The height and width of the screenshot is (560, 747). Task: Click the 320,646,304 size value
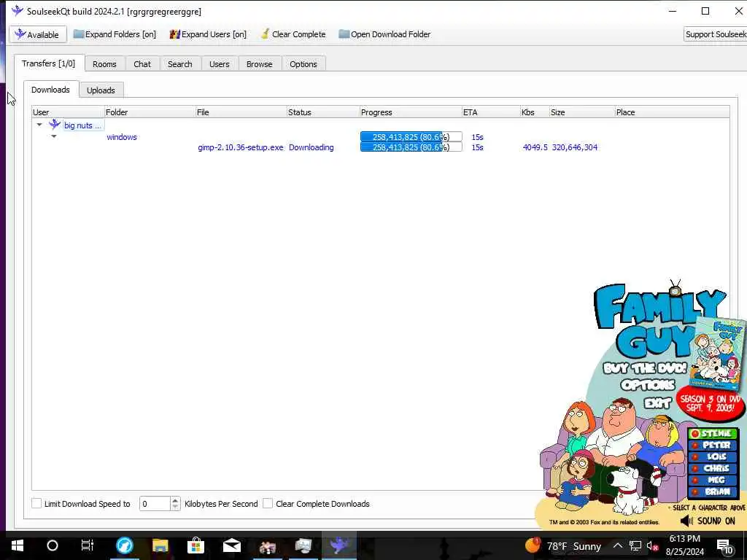(x=575, y=147)
